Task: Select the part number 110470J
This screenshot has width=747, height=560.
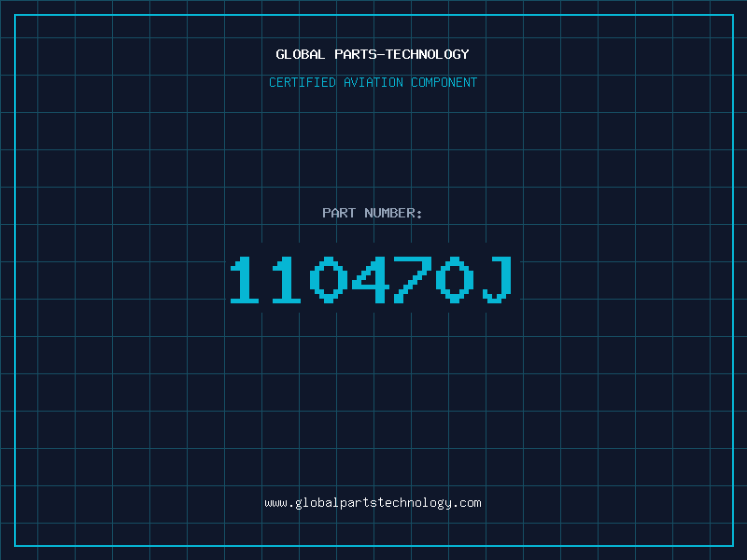Action: [x=371, y=279]
